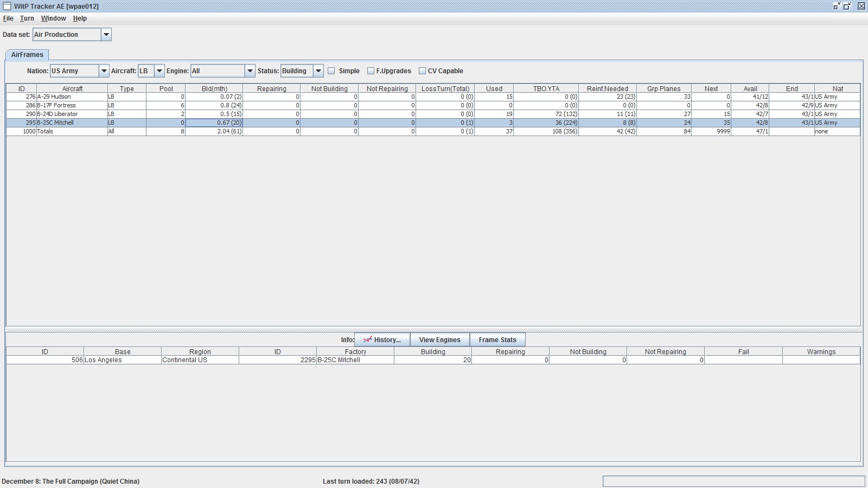Screen dimensions: 868x488
Task: Click the View Engines button
Action: click(440, 340)
